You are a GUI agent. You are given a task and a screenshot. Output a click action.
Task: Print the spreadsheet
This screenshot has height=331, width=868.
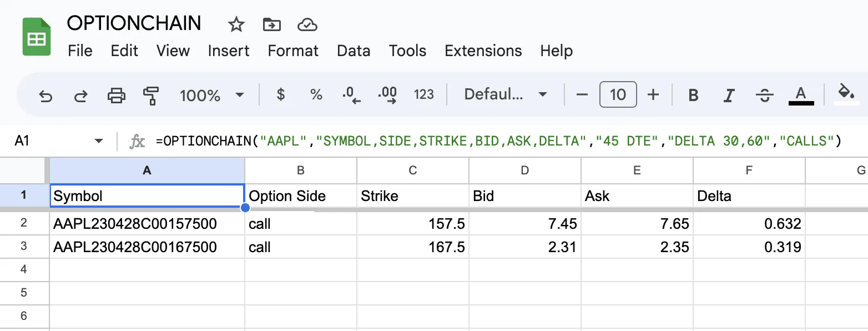116,95
